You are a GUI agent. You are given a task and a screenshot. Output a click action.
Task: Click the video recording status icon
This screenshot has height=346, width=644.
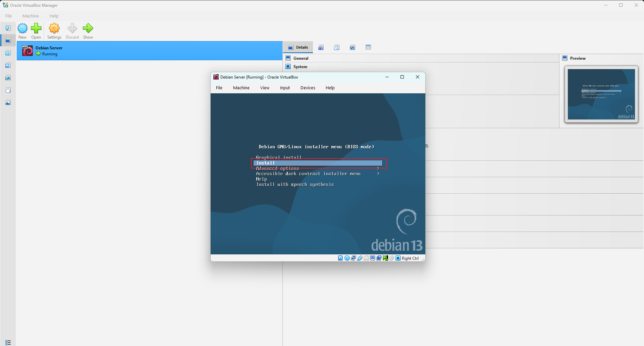379,258
